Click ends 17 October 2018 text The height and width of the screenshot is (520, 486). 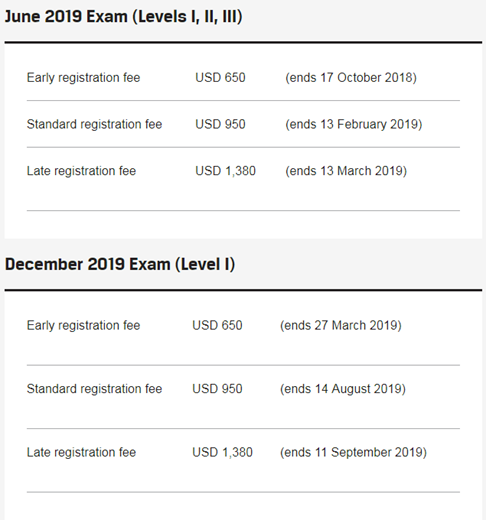[351, 78]
